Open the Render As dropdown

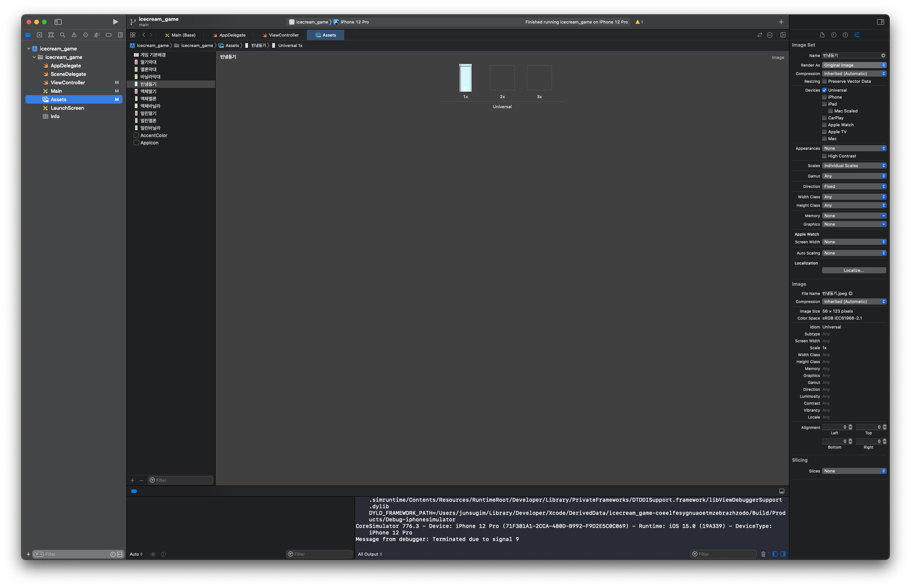pos(854,65)
